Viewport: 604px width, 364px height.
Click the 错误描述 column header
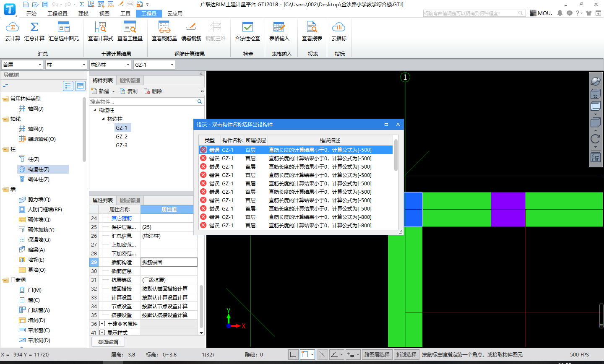(x=330, y=140)
